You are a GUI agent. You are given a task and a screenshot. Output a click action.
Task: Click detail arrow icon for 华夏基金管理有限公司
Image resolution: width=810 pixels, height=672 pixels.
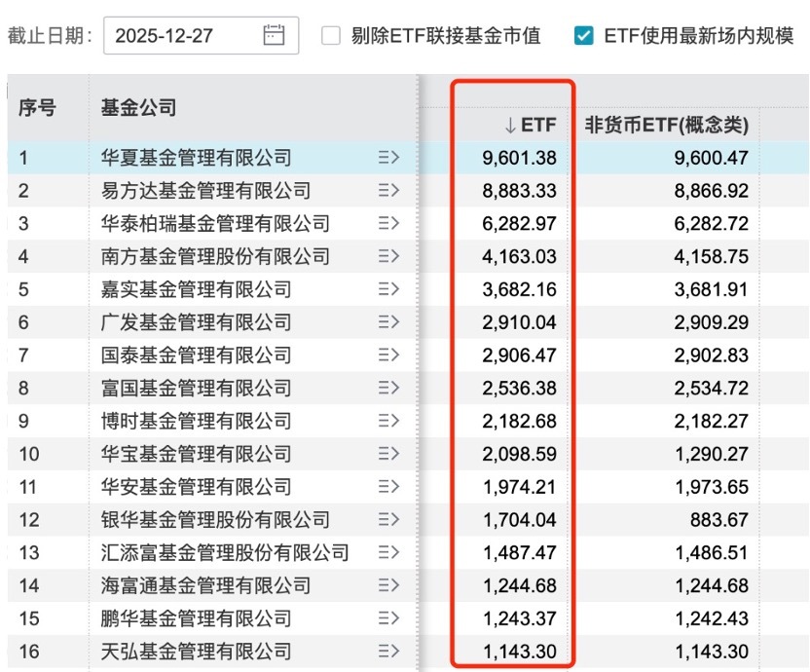click(x=388, y=157)
